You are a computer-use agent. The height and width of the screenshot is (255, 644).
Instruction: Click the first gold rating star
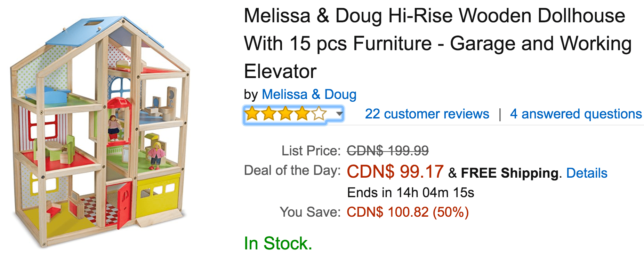[x=252, y=114]
